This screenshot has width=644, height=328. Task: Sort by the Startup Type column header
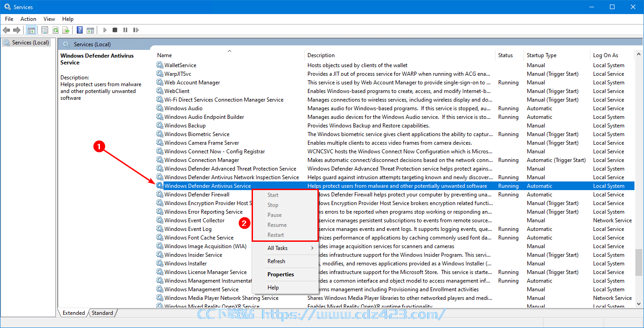[x=557, y=55]
